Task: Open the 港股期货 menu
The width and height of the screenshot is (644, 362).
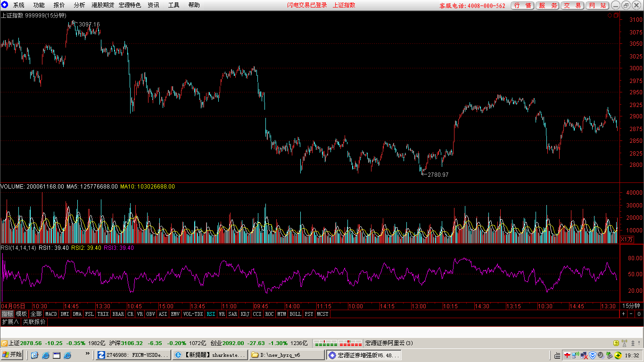Action: pos(103,5)
